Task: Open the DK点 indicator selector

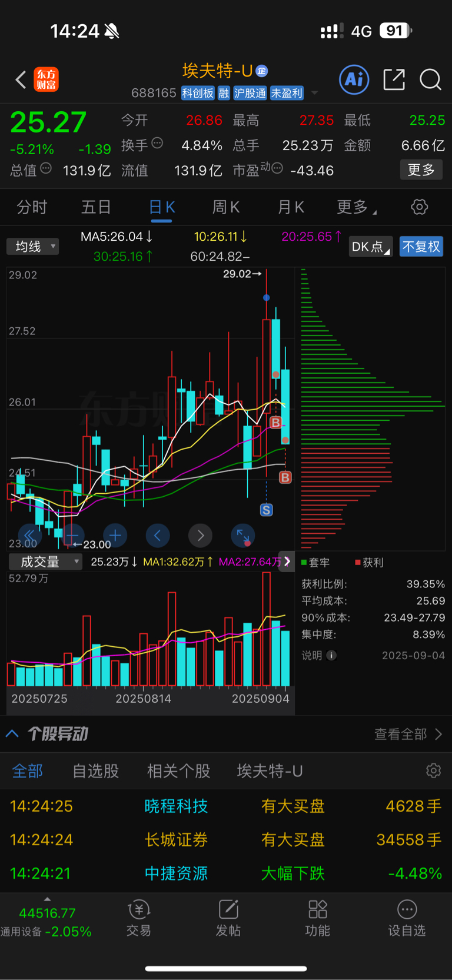Action: [371, 246]
